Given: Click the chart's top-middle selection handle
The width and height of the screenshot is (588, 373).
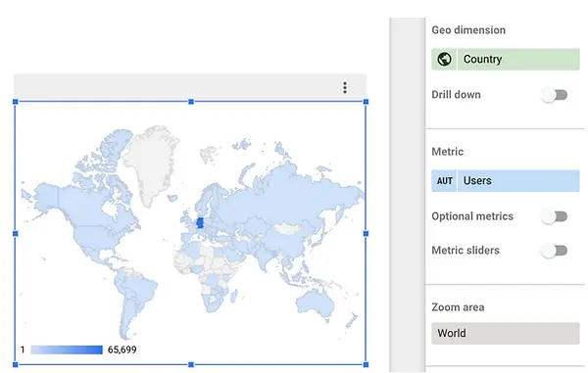Looking at the screenshot, I should [191, 102].
